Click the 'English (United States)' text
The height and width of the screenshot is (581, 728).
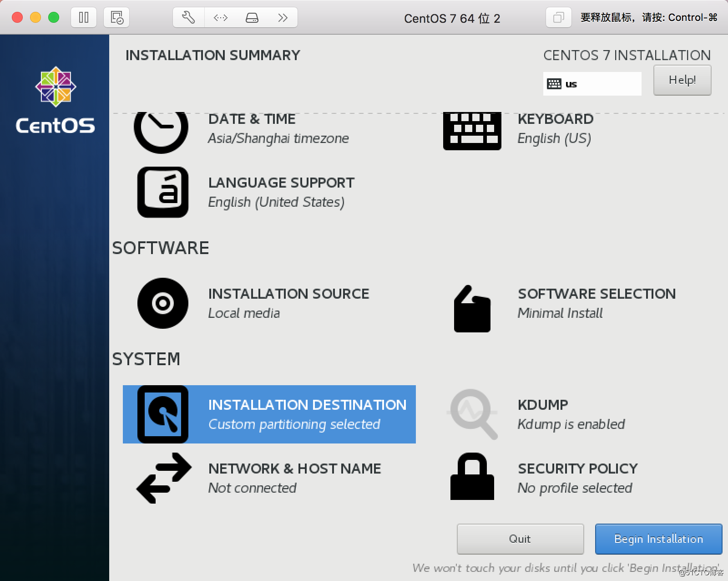click(x=276, y=202)
